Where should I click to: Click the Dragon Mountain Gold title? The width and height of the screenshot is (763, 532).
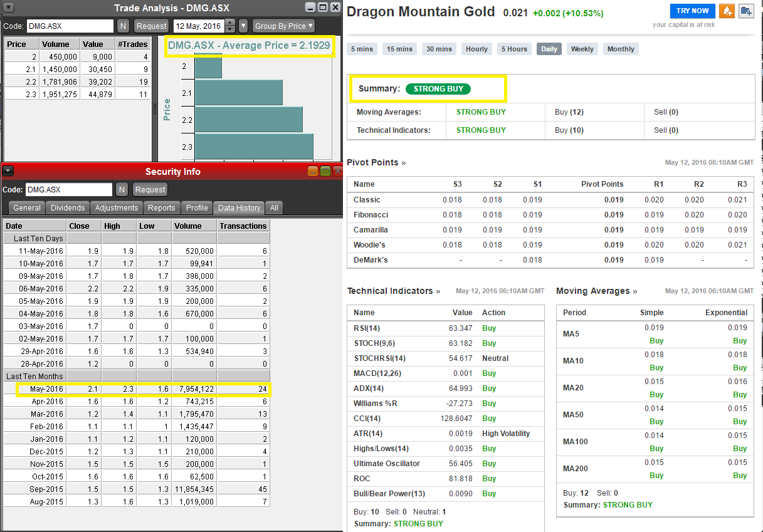pyautogui.click(x=421, y=11)
